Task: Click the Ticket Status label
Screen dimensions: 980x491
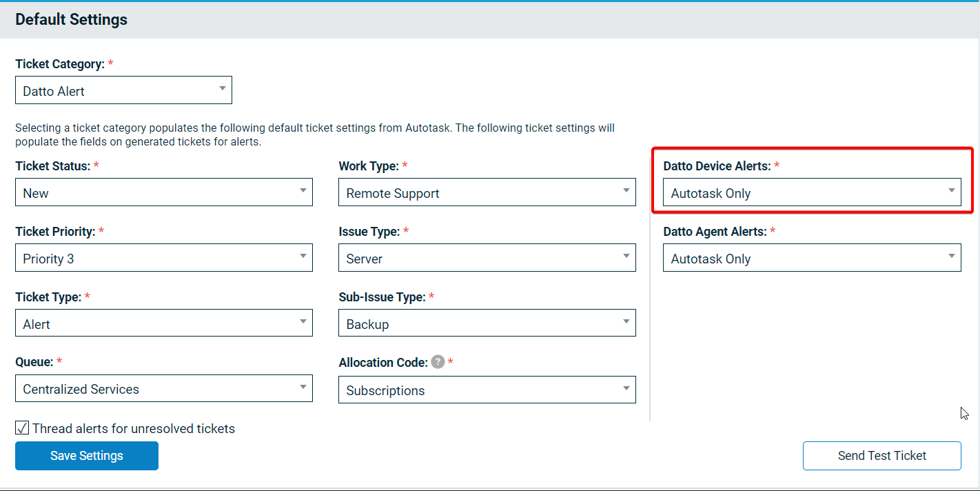Action: (53, 166)
